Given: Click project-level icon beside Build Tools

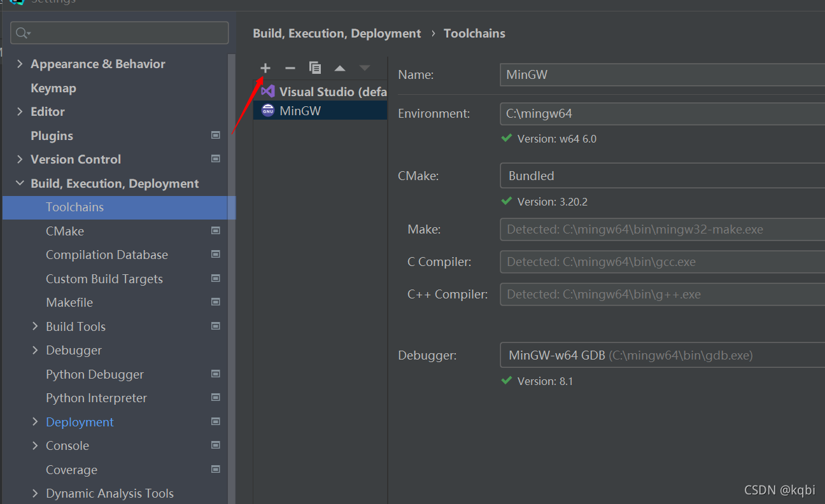Looking at the screenshot, I should tap(216, 326).
